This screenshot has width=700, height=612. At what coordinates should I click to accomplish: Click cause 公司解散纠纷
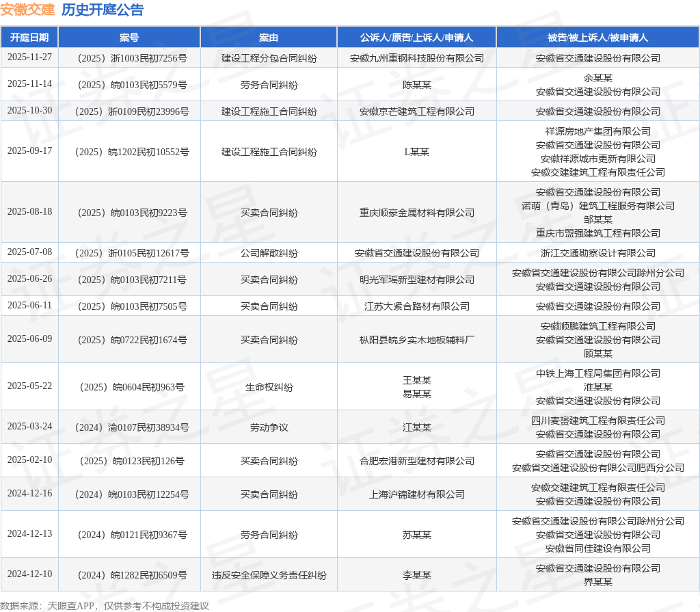pyautogui.click(x=269, y=253)
